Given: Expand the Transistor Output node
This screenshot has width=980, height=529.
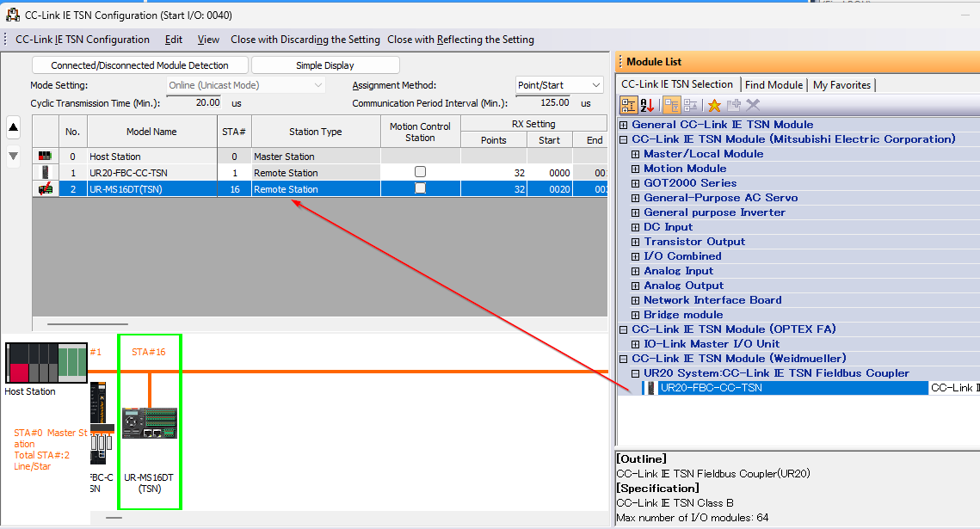Looking at the screenshot, I should 635,242.
